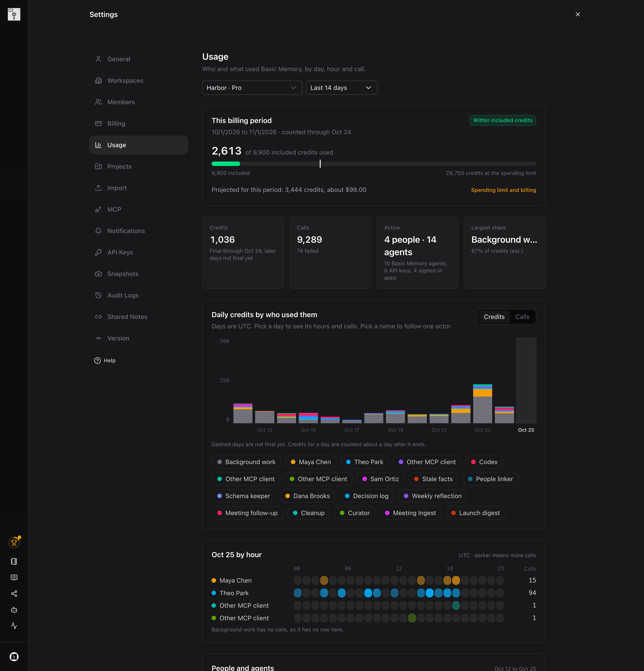Open the General settings icon

(x=98, y=59)
